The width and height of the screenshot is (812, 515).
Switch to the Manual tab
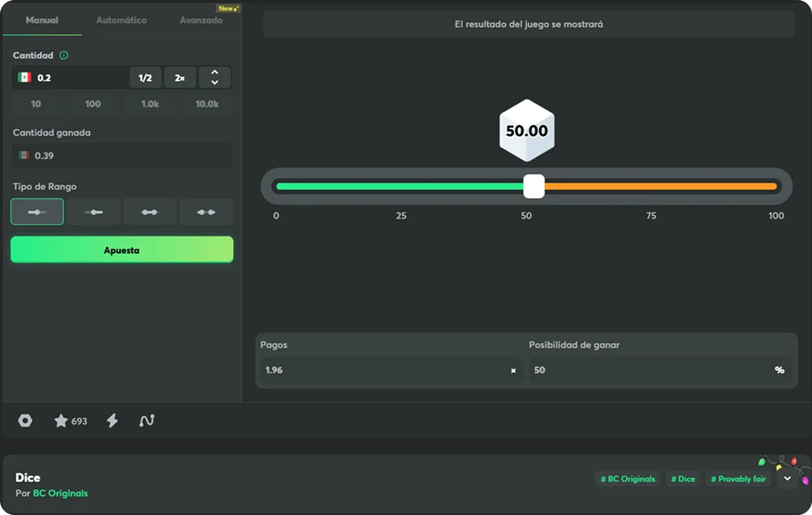point(42,20)
